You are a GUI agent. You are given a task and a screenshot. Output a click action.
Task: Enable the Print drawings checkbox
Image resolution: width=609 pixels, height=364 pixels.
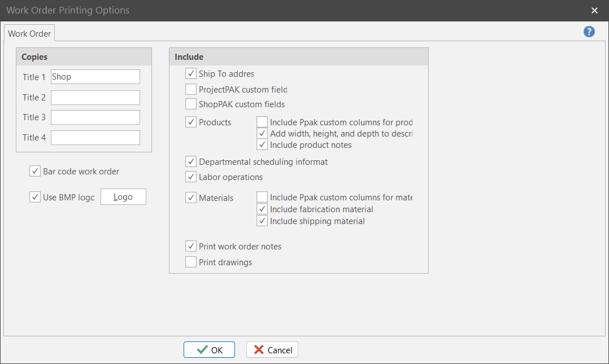coord(191,262)
